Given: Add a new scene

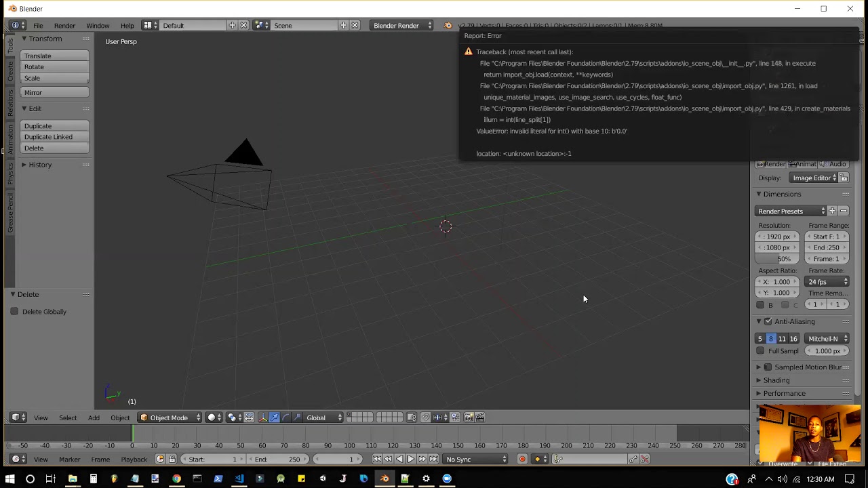Looking at the screenshot, I should pos(344,26).
